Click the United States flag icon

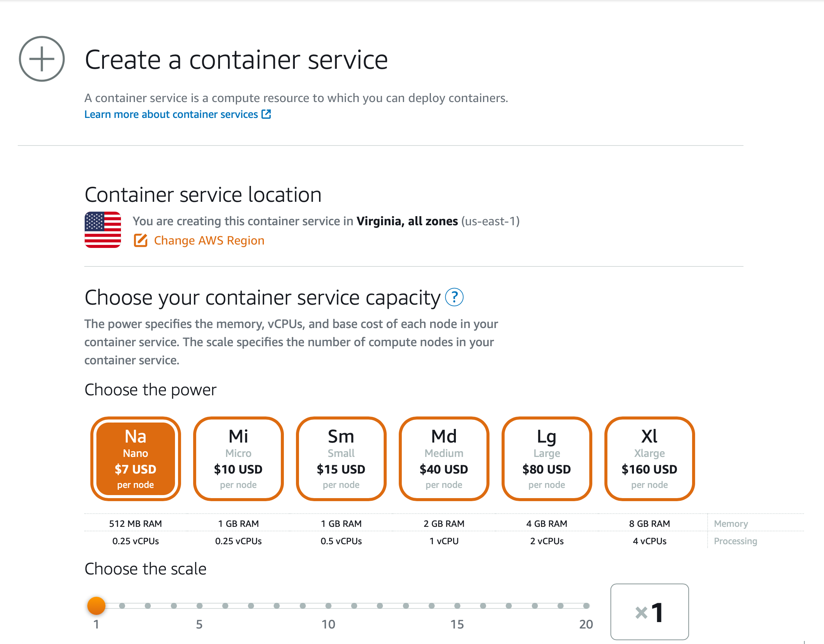[x=103, y=230]
